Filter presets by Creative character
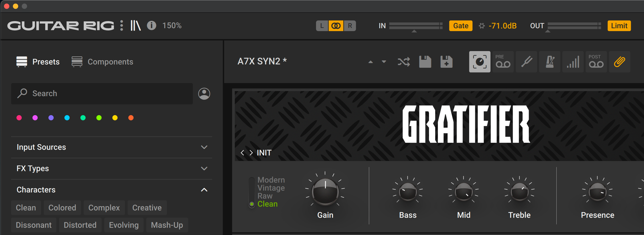The height and width of the screenshot is (235, 644). coord(147,208)
